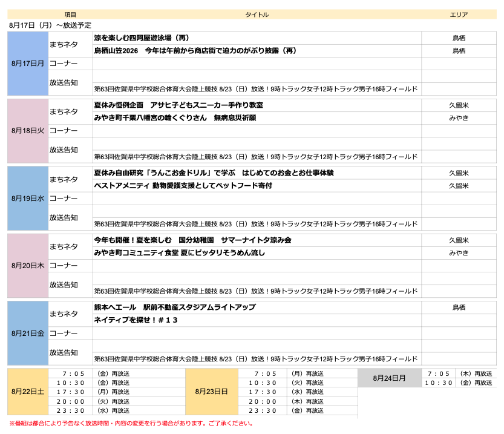Click the 7:05 time under 8月22日土

point(73,373)
